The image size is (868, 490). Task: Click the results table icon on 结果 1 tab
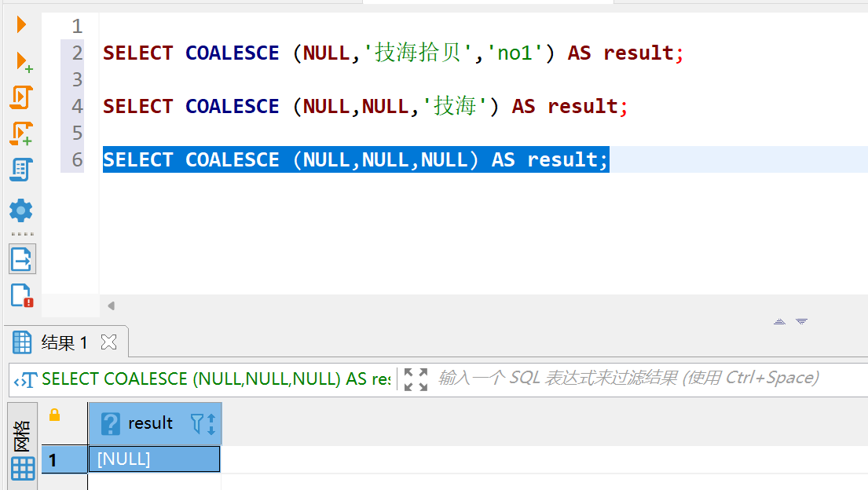point(22,342)
